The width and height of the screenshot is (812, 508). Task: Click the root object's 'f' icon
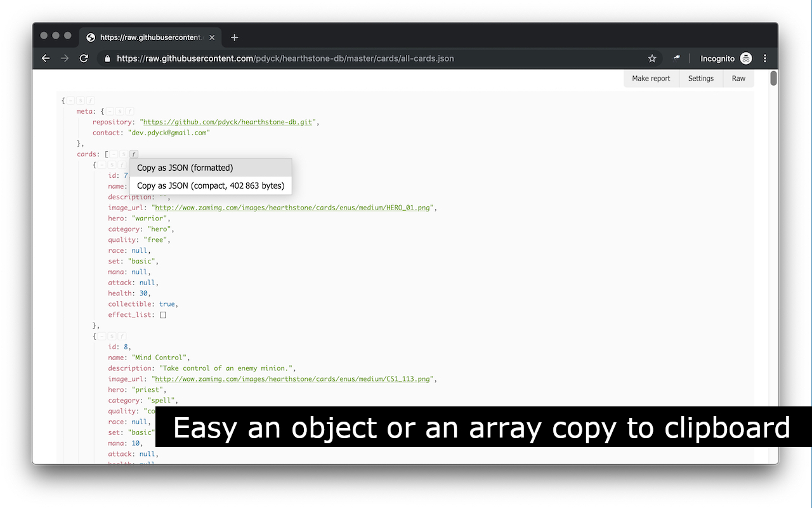91,100
